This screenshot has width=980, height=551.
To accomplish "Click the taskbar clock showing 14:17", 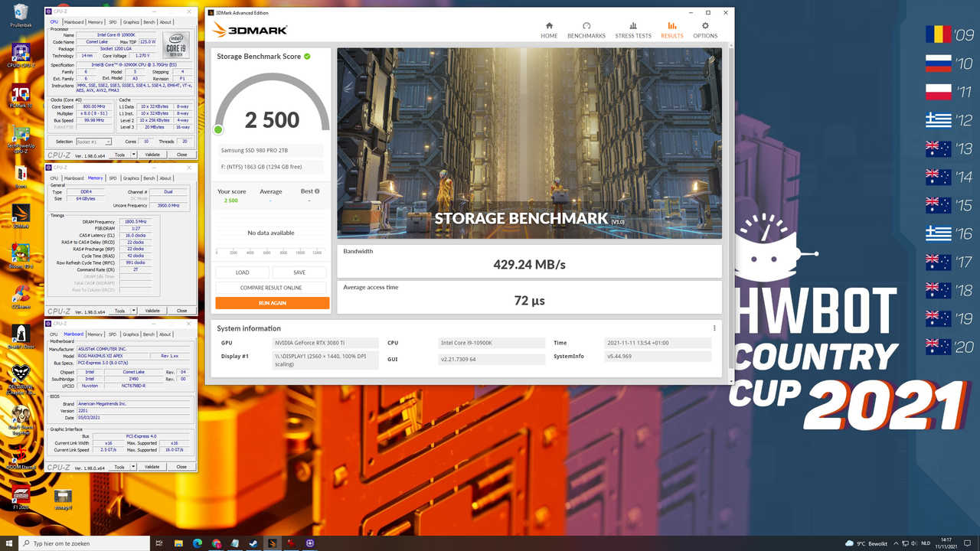I will [x=947, y=543].
